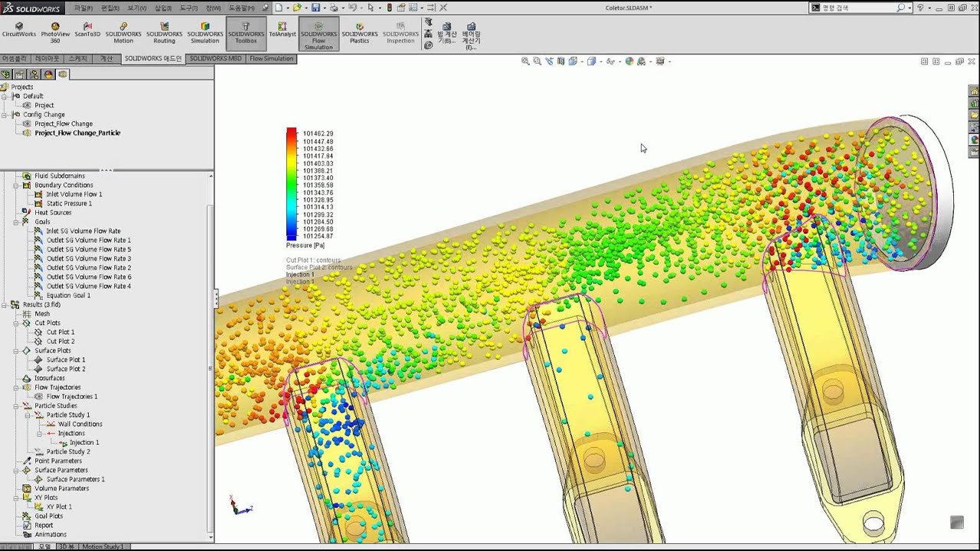Open the Motion Study 1 bottom tab
The height and width of the screenshot is (551, 980).
tap(103, 546)
